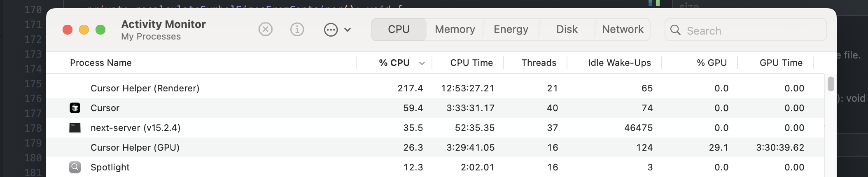Click the next-server terminal icon
Viewport: 868px width, 177px height.
click(x=75, y=128)
